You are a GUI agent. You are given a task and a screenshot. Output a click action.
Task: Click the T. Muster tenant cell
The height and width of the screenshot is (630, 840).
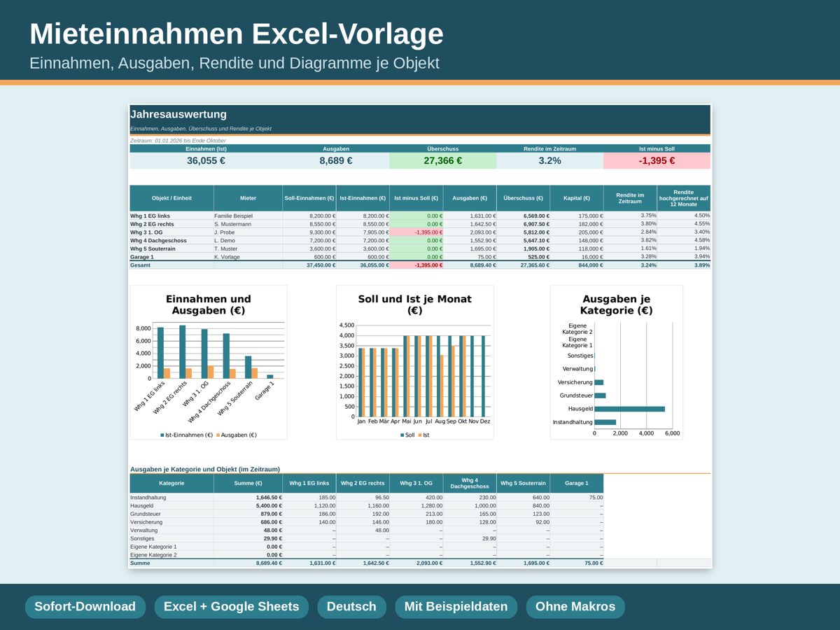(x=248, y=248)
